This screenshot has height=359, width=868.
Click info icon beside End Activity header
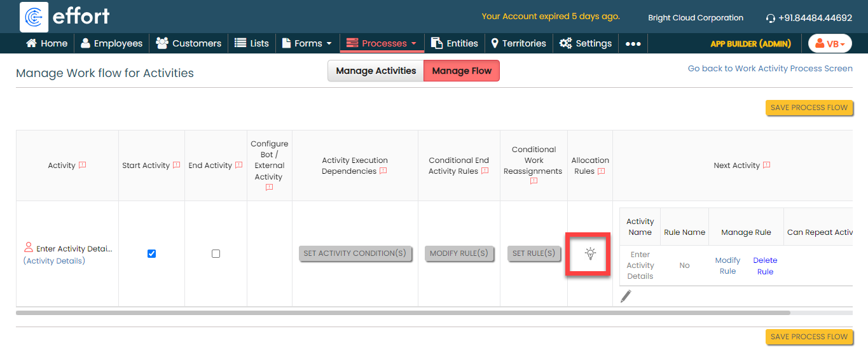(238, 165)
